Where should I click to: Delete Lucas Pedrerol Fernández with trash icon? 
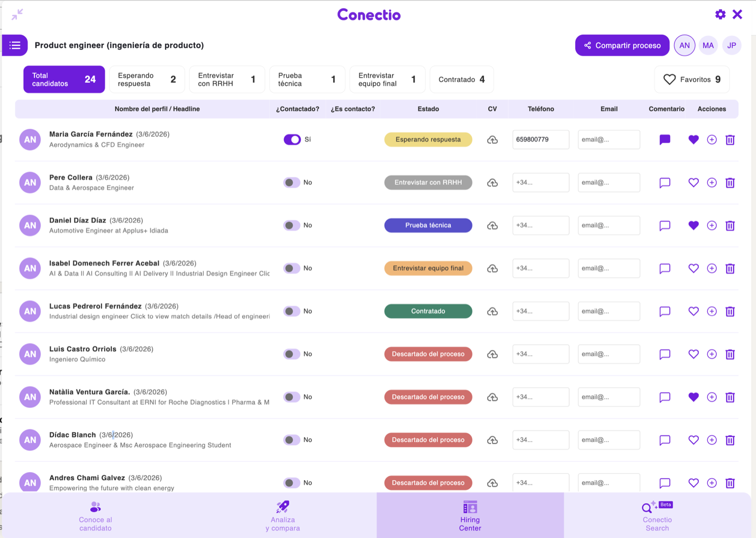tap(730, 311)
